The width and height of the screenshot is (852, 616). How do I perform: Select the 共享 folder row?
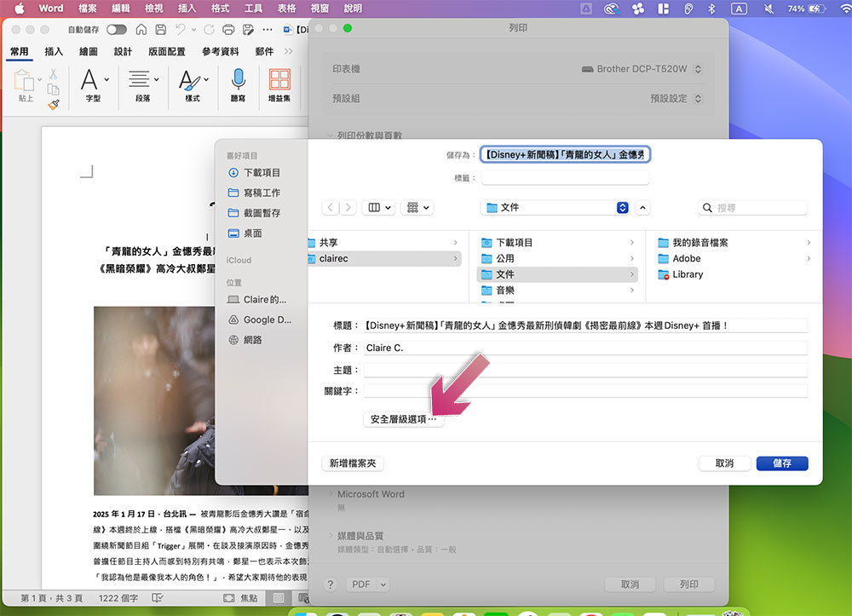pyautogui.click(x=384, y=243)
